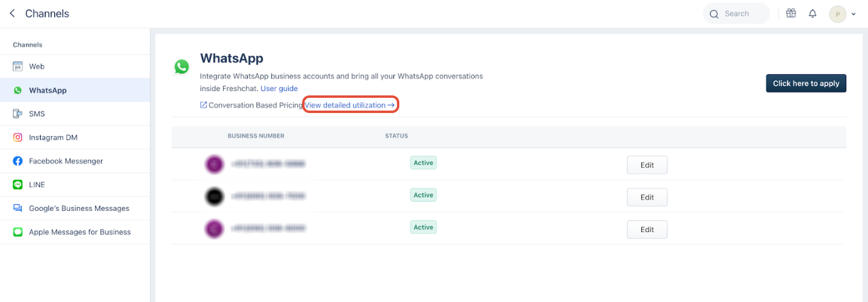This screenshot has height=302, width=868.
Task: Click the Facebook Messenger icon
Action: (18, 161)
